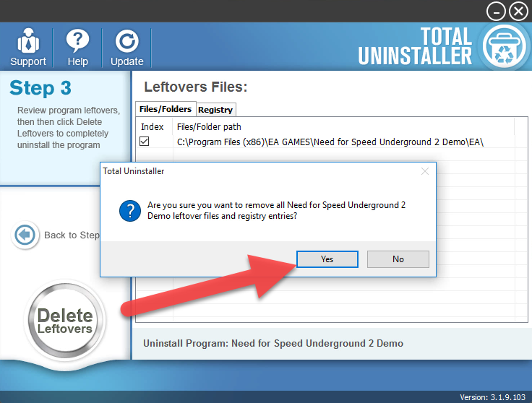532x403 pixels.
Task: Click the Uninstall Program: Need for Speed text
Action: coord(273,343)
